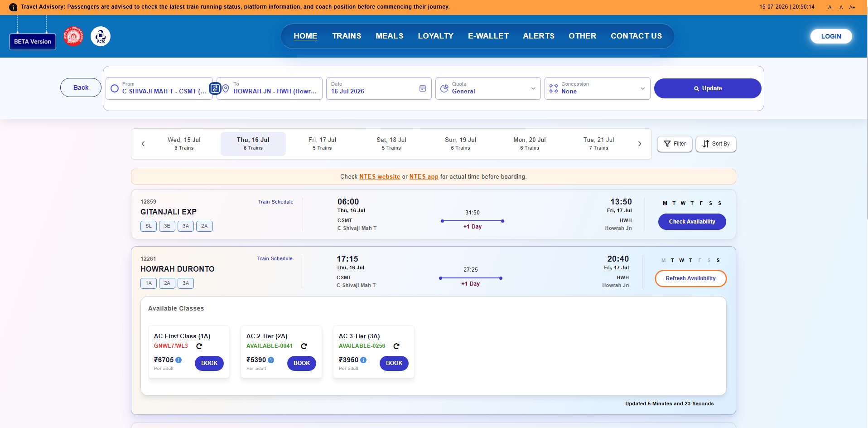Select the Sat, 18 Jul date tab
Screen dimensions: 868x428
(391, 144)
